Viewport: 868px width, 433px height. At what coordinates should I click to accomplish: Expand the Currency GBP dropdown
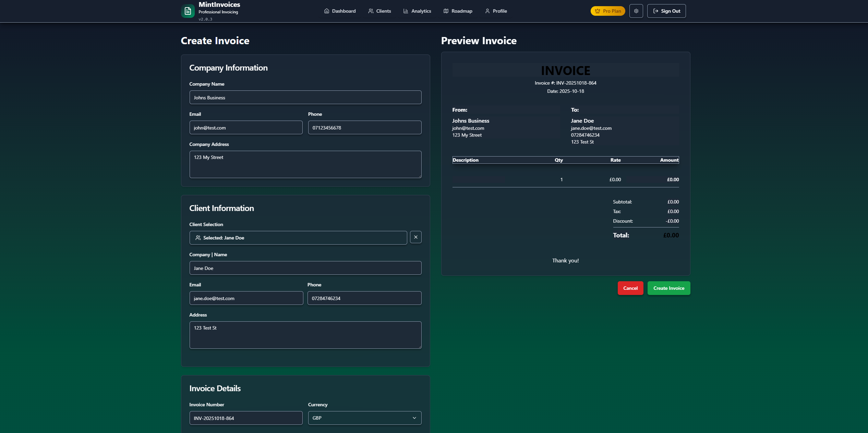pos(364,418)
